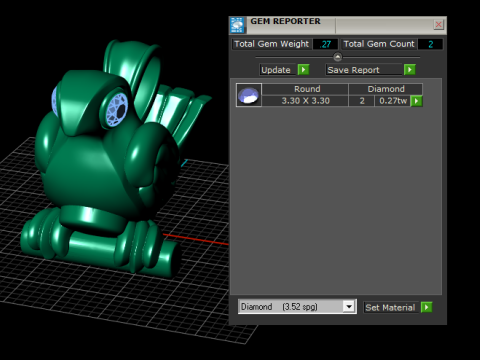Click the Gem Reporter logo icon

237,25
